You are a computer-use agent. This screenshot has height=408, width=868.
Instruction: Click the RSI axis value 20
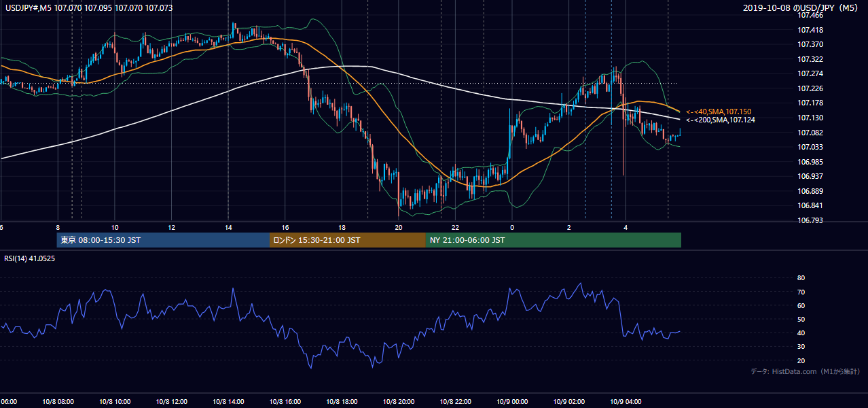[x=801, y=360]
